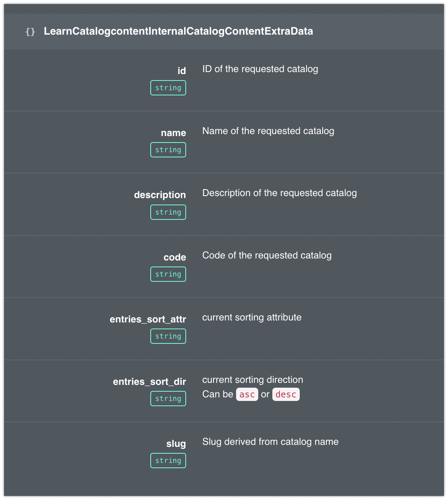Click the string badge under code
Viewport: 448px width, 500px height.
coord(168,274)
